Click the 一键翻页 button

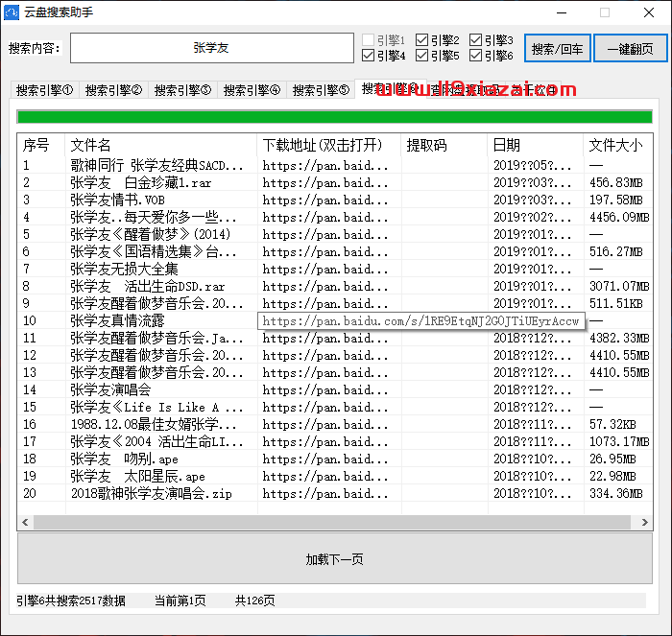point(630,48)
